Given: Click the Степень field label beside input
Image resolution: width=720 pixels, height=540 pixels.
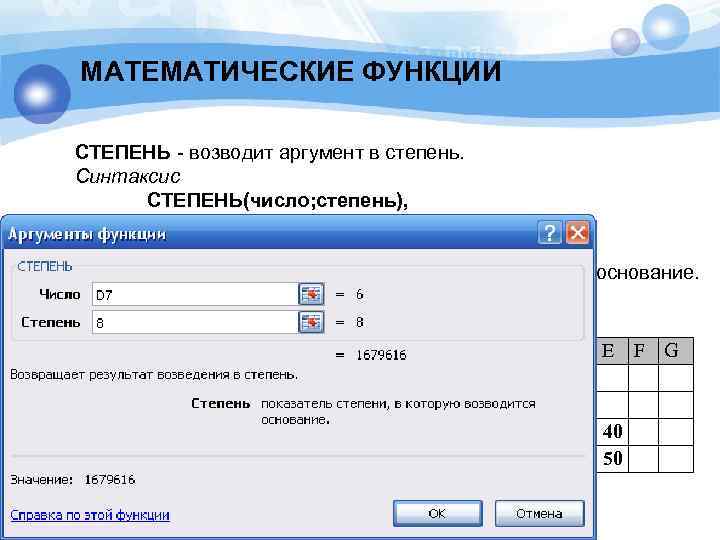Looking at the screenshot, I should pos(51,322).
